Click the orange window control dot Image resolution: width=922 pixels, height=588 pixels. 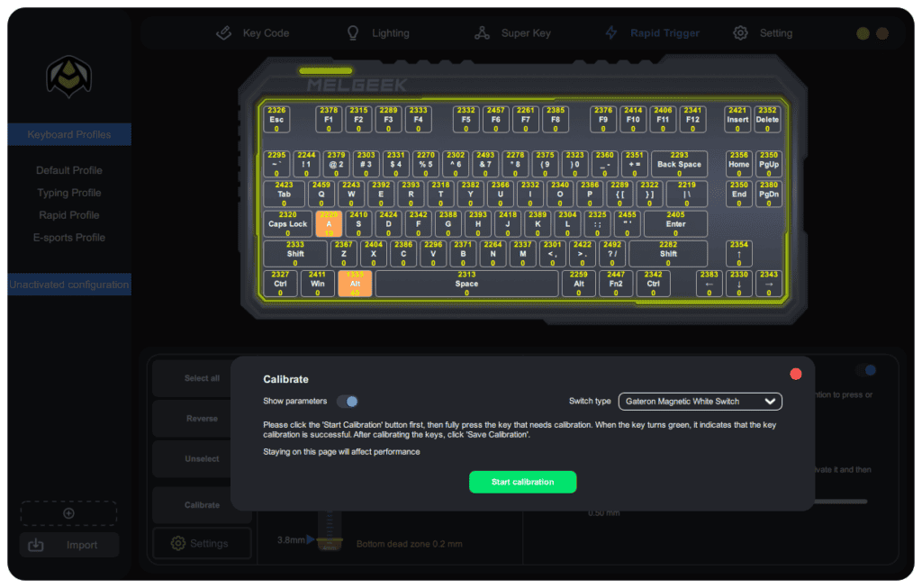click(882, 33)
